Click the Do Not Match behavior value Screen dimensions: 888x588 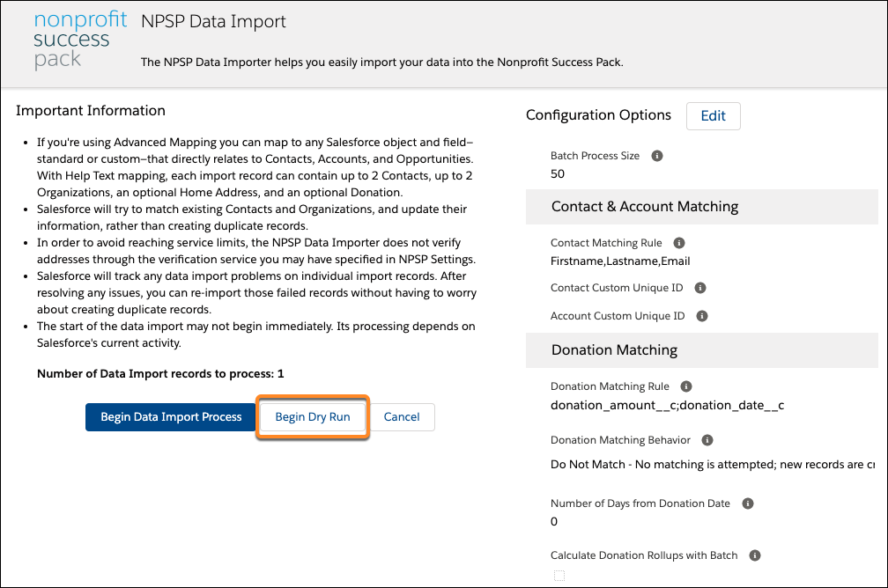pyautogui.click(x=713, y=465)
